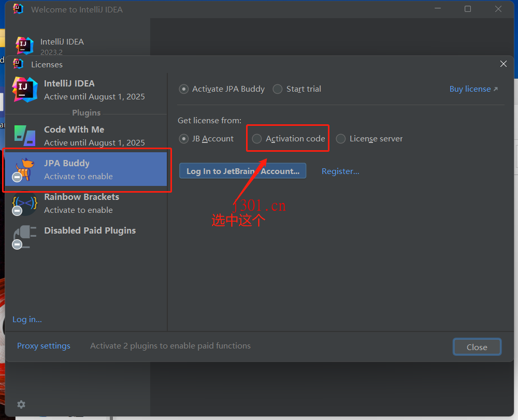
Task: Click the IntelliJ logo in Licenses title bar
Action: click(x=18, y=64)
